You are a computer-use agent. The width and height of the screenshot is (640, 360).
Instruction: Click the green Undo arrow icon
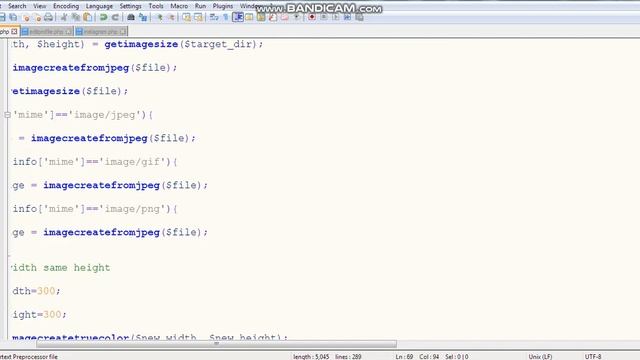pyautogui.click(x=103, y=17)
